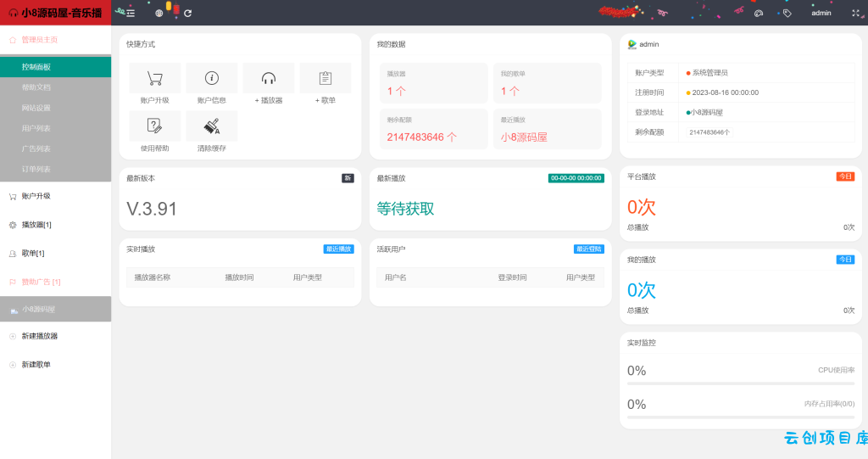
Task: Open the 使用帮助 help shortcut icon
Action: coord(154,126)
